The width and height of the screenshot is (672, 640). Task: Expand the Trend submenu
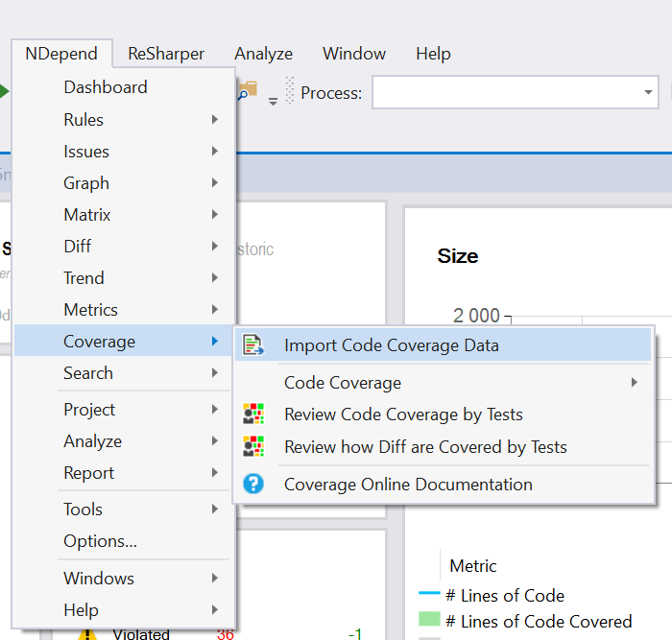point(215,278)
